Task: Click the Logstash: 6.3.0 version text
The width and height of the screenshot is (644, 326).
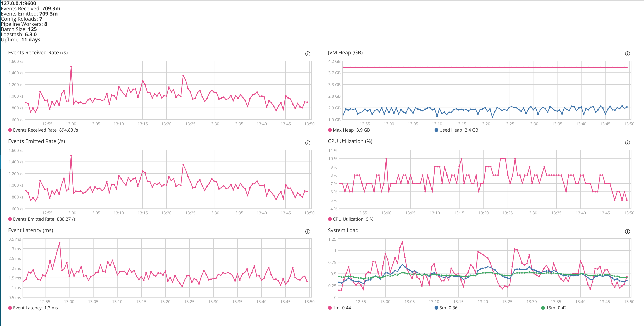Action: pyautogui.click(x=18, y=35)
